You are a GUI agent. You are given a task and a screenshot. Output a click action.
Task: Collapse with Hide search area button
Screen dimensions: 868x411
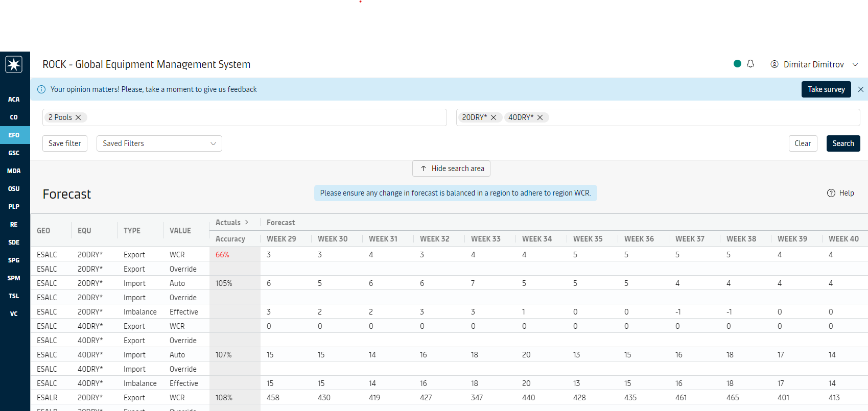451,168
